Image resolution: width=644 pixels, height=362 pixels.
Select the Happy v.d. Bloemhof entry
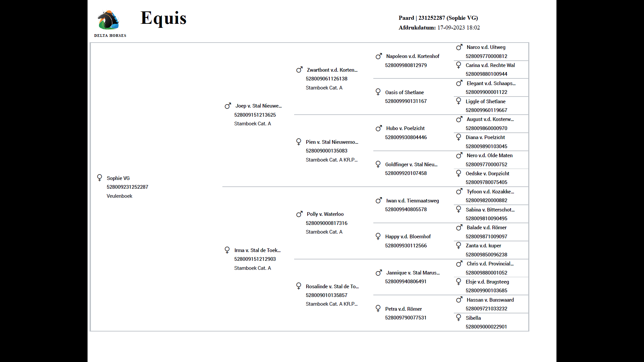pyautogui.click(x=408, y=237)
